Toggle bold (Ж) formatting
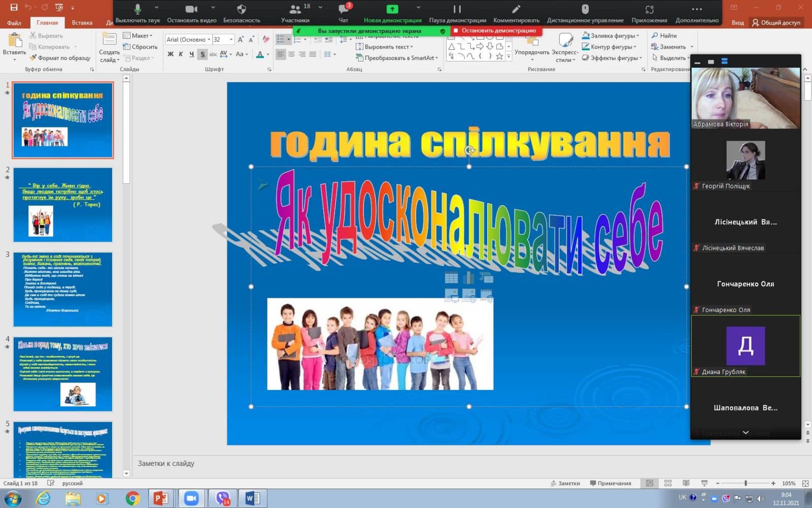 pyautogui.click(x=171, y=54)
